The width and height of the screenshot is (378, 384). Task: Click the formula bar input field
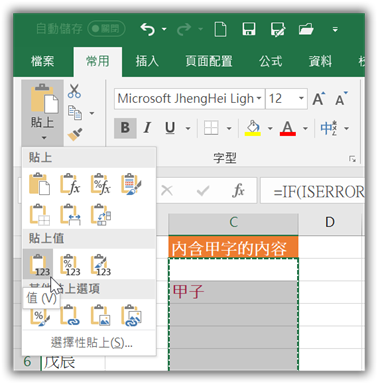click(x=313, y=191)
